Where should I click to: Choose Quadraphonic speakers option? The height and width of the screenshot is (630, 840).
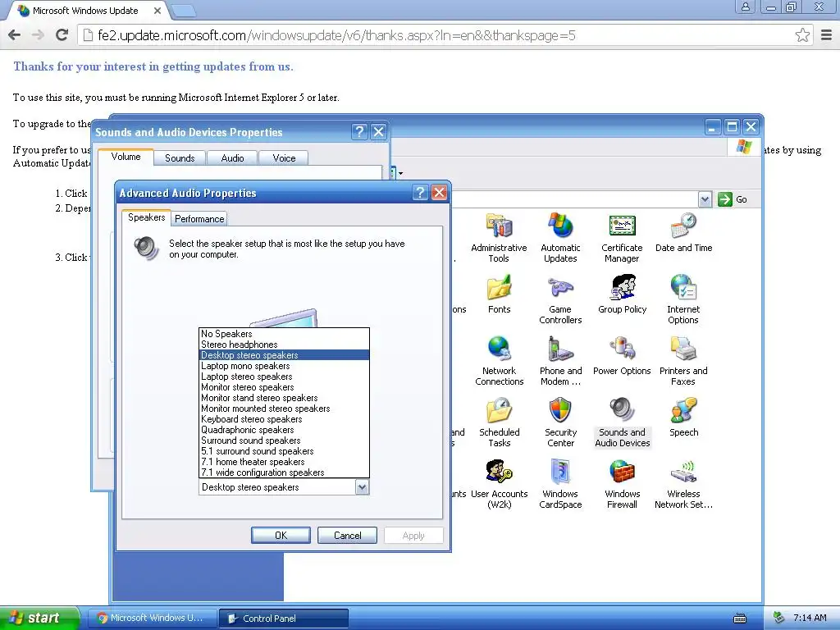click(284, 430)
